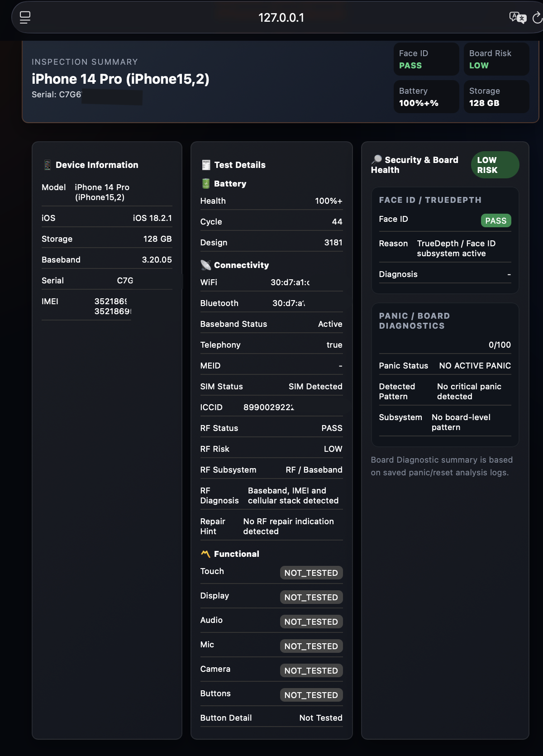543x756 pixels.
Task: Click the Touch NOT_TESTED badge
Action: coord(311,573)
